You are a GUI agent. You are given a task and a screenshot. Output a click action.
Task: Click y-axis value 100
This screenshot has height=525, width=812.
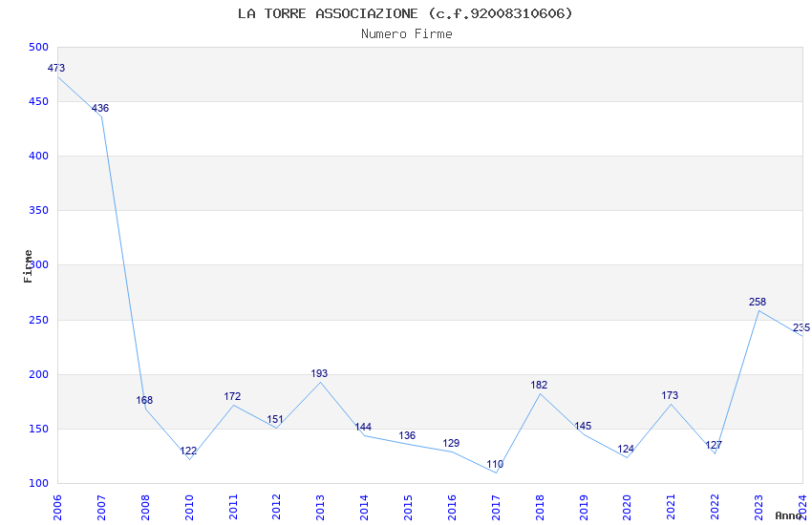[39, 483]
